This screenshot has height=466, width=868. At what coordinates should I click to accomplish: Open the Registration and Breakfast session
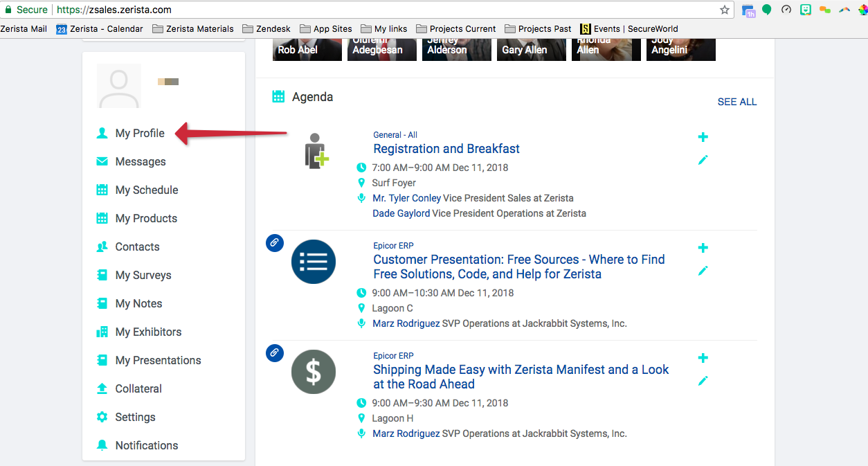[x=446, y=149]
